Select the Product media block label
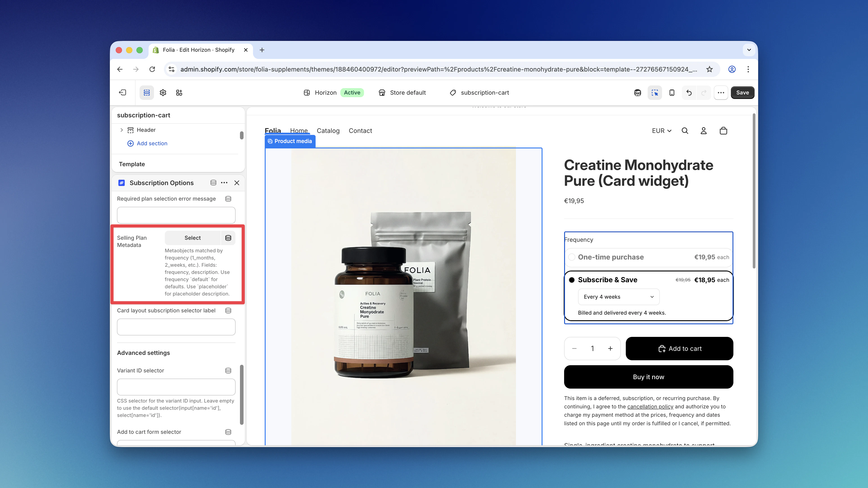868x488 pixels. pyautogui.click(x=290, y=141)
